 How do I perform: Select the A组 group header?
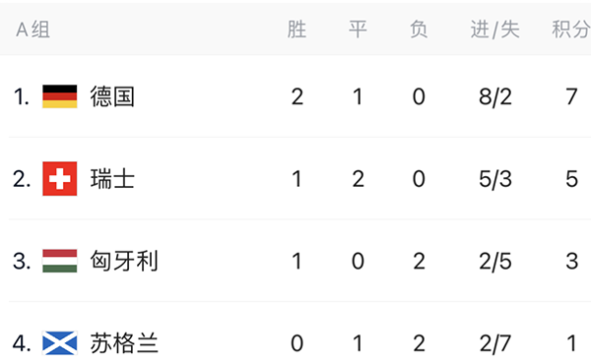pyautogui.click(x=33, y=30)
